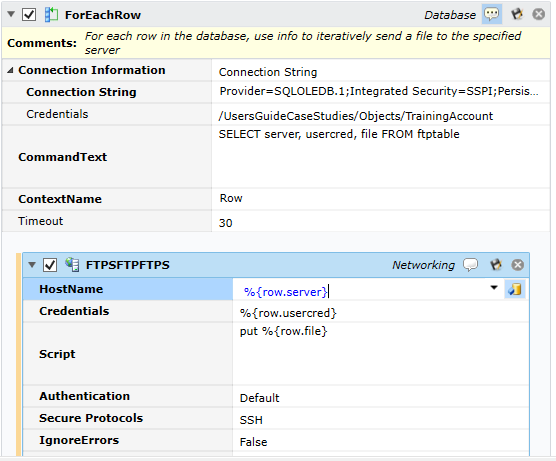Viewport: 556px width, 461px height.
Task: Click the ForEachRow activity type icon
Action: coord(51,15)
